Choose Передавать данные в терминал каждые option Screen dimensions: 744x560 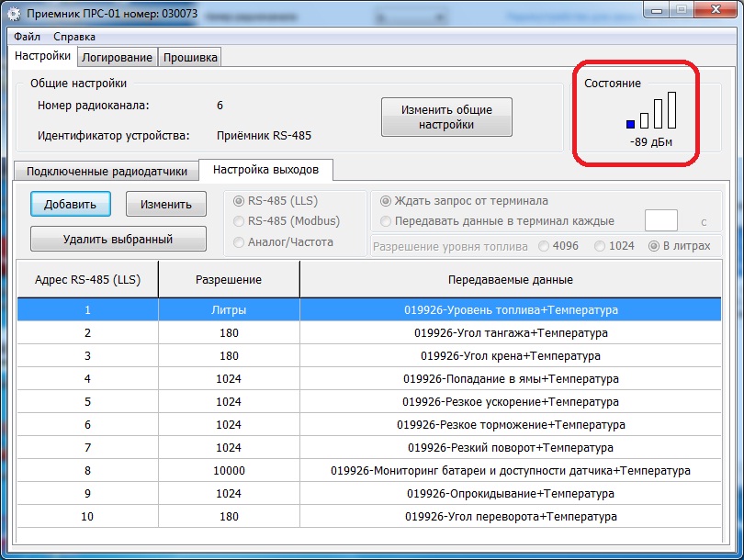[386, 221]
